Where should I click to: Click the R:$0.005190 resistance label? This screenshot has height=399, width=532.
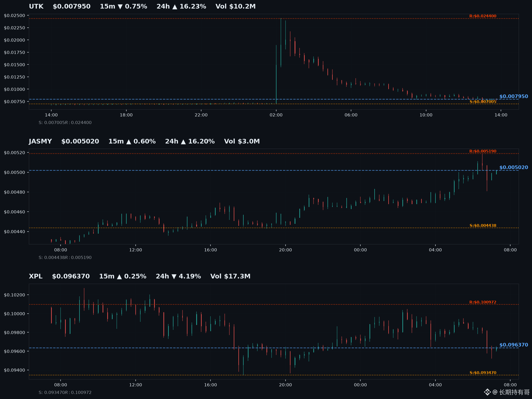483,151
